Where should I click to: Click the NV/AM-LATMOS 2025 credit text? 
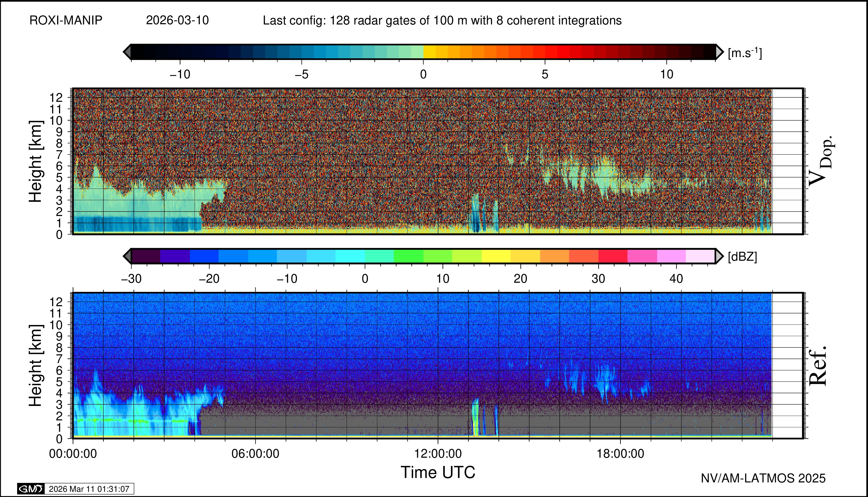(x=763, y=478)
